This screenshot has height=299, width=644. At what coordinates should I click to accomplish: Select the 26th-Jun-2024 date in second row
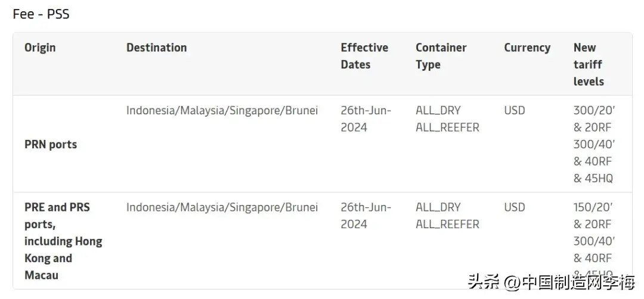pyautogui.click(x=366, y=216)
